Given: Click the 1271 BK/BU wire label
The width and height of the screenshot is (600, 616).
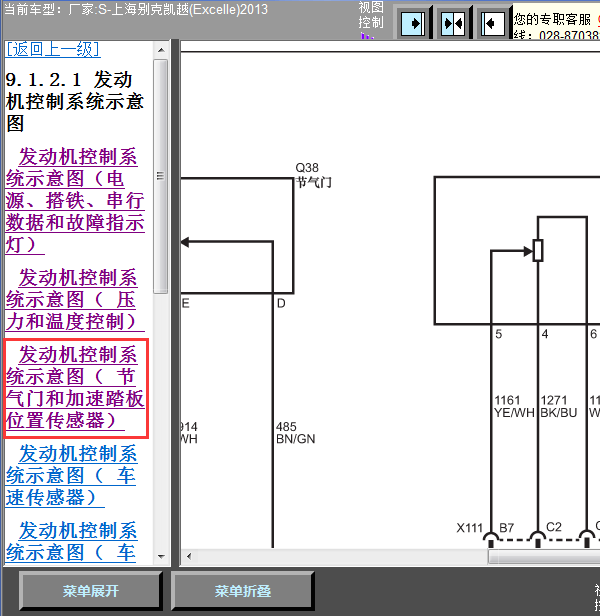Looking at the screenshot, I should click(558, 407).
